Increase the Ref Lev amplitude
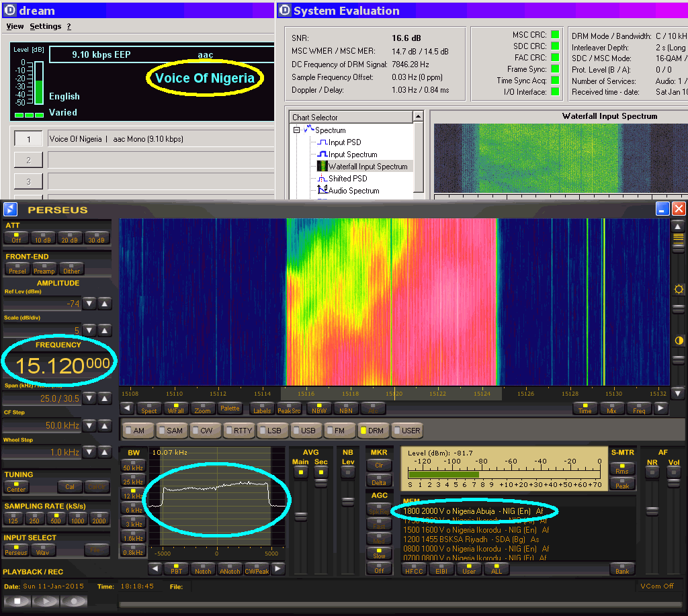The width and height of the screenshot is (688, 616). pyautogui.click(x=105, y=304)
